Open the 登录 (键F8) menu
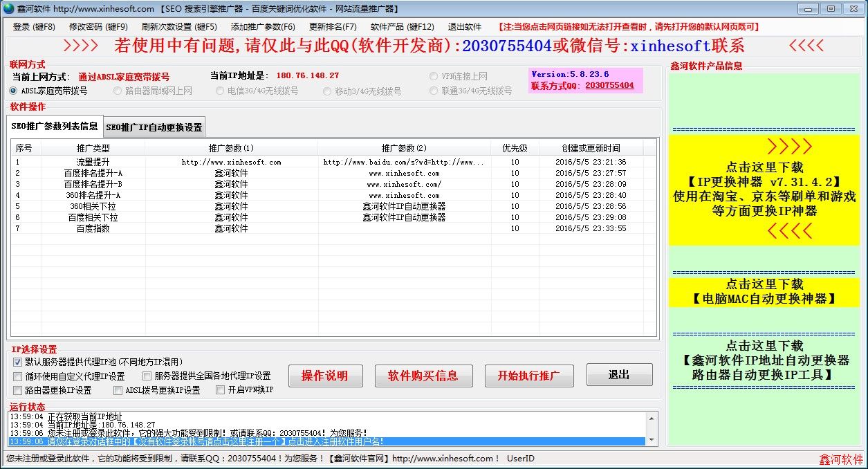The image size is (868, 469). click(34, 27)
